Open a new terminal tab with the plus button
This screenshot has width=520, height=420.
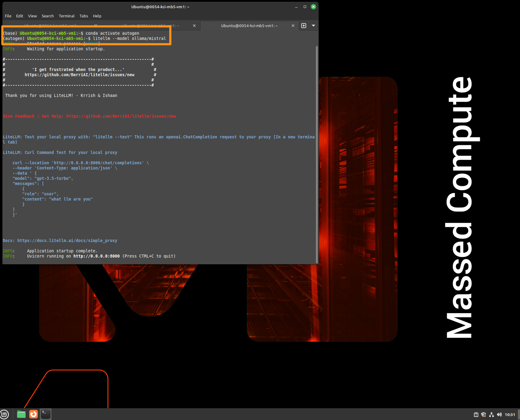(x=304, y=26)
